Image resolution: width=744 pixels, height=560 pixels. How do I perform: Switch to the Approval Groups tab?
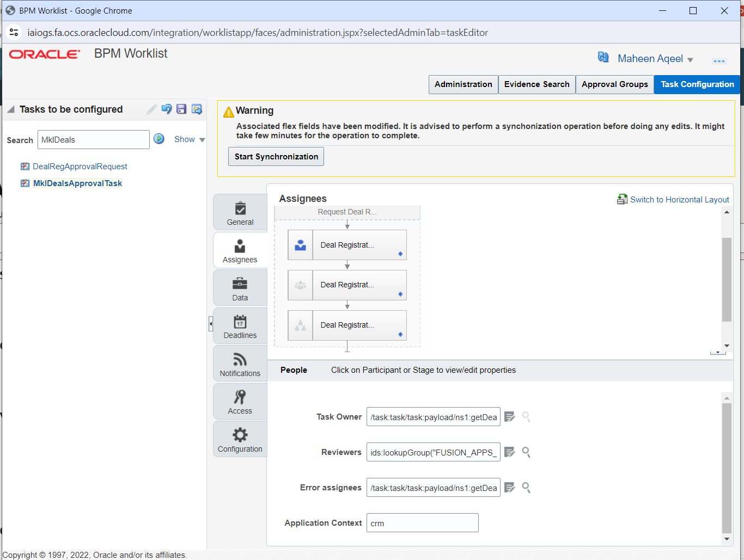(x=614, y=84)
